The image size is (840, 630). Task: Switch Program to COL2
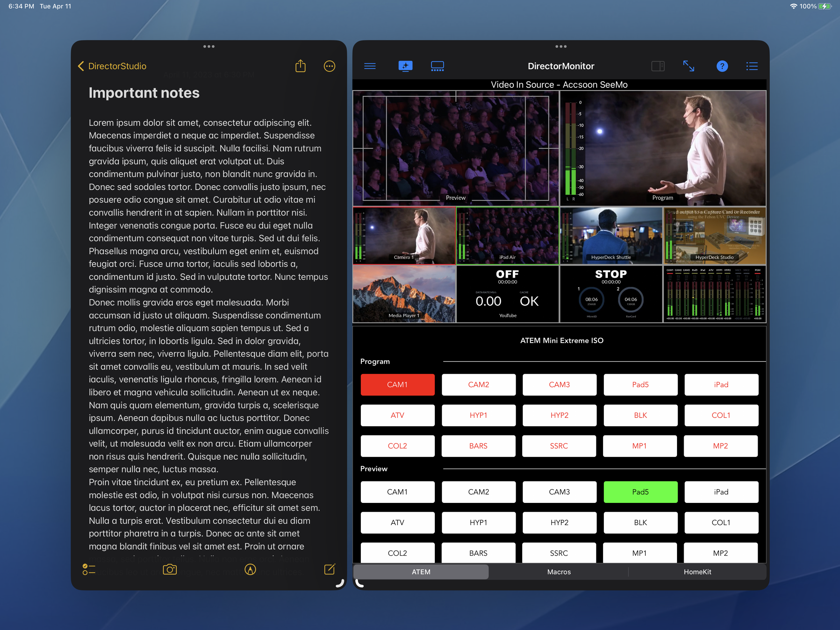(397, 446)
